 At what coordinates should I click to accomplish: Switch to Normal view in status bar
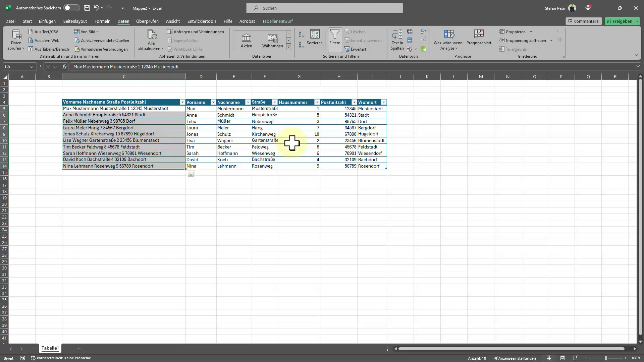point(549,358)
